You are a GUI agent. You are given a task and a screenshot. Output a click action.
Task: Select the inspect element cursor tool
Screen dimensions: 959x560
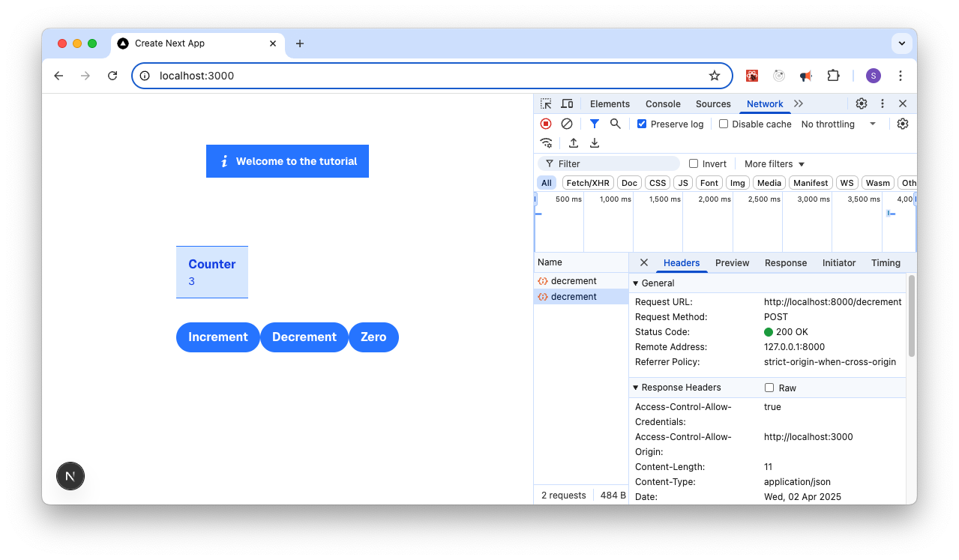click(x=546, y=103)
